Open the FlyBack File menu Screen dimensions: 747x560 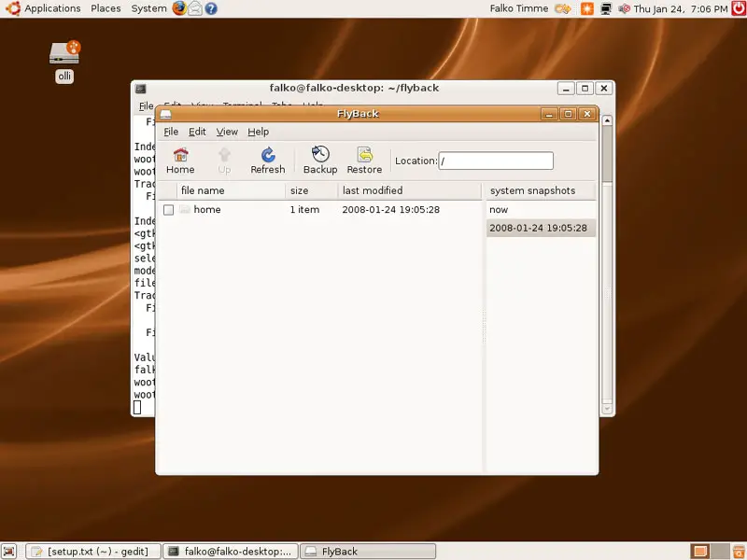click(170, 132)
